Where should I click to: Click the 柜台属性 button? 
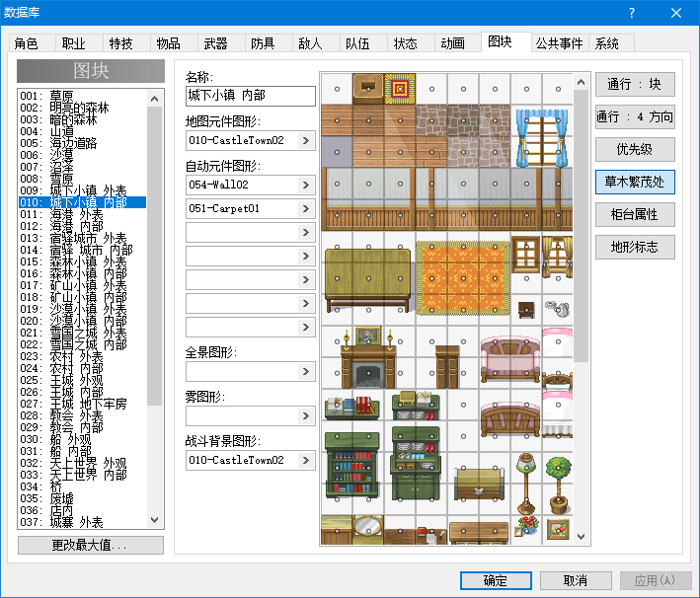pos(635,215)
